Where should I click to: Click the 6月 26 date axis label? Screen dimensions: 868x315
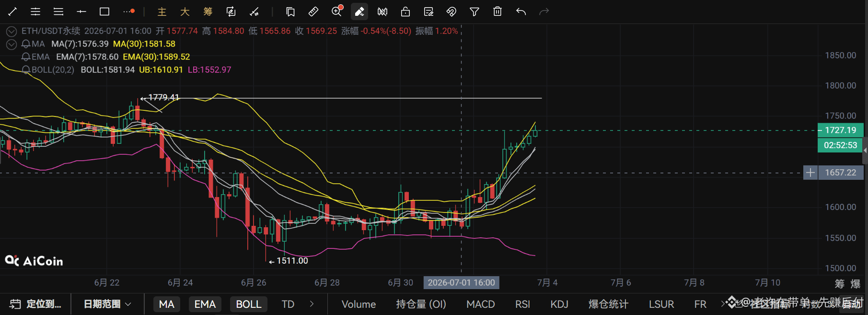[254, 282]
